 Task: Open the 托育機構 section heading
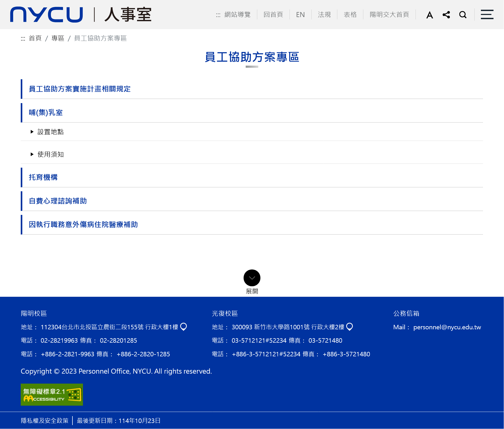point(43,177)
